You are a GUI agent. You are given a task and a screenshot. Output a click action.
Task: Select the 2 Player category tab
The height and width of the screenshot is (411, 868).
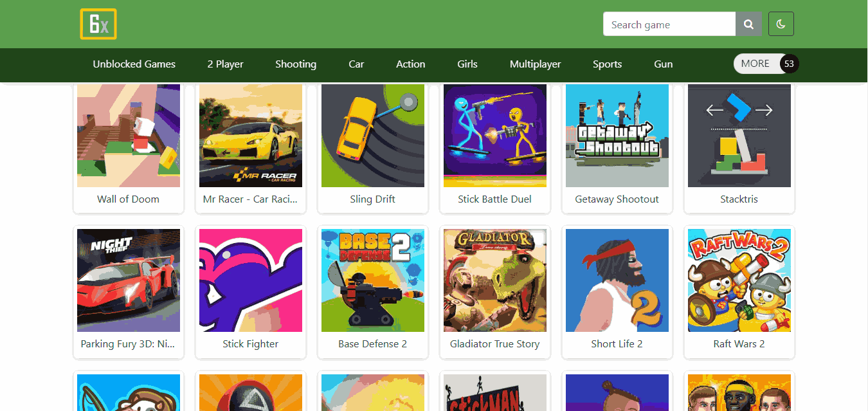[x=225, y=64]
